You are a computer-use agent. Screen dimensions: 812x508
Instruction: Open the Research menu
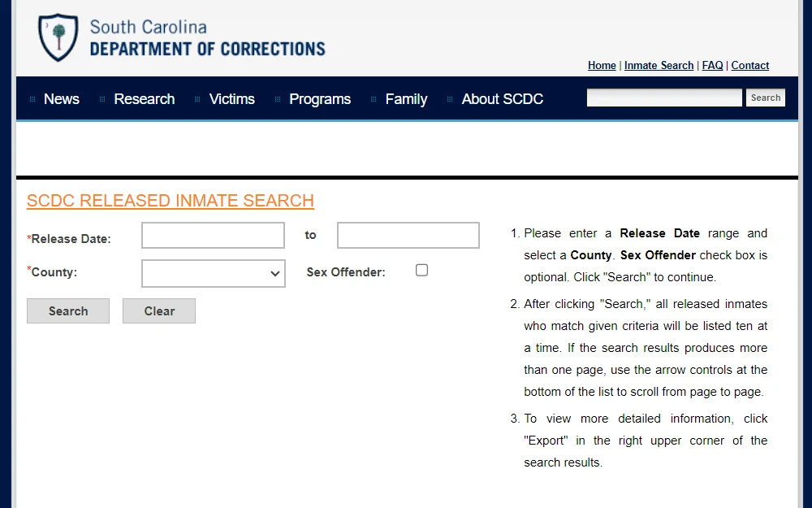144,99
